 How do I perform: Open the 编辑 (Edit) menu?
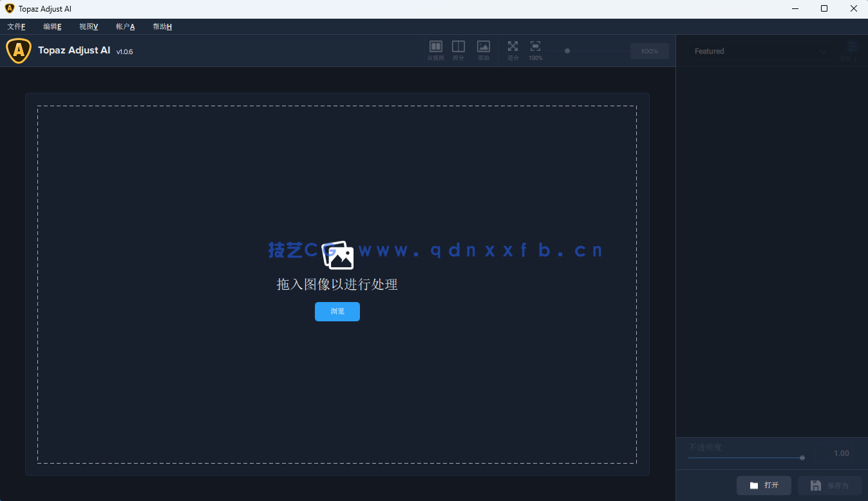click(52, 26)
